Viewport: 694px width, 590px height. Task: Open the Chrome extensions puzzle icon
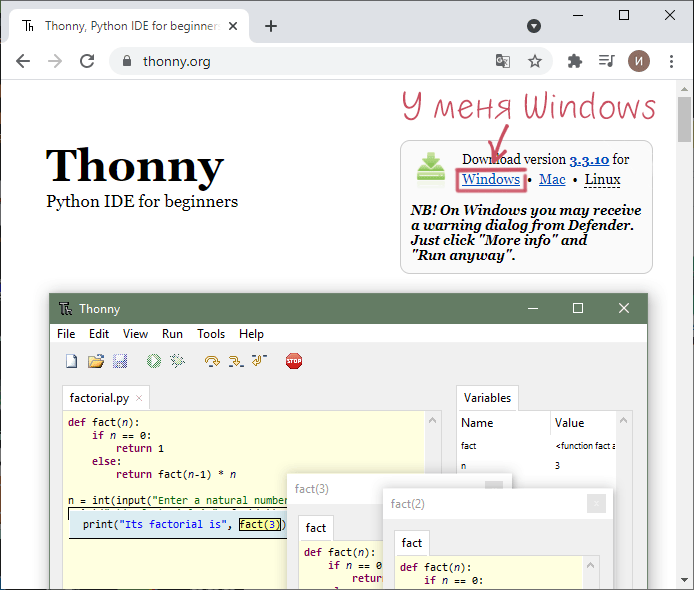[574, 61]
